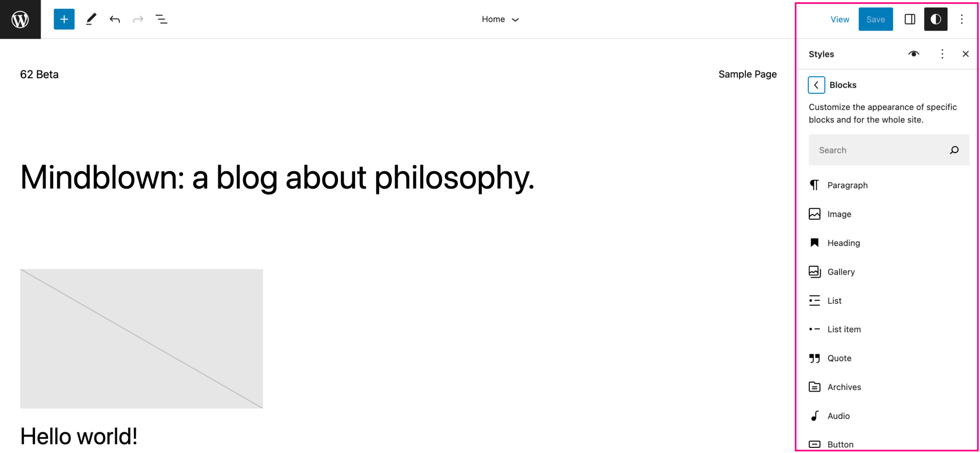Select the Edit pencil tool
The image size is (980, 453).
[91, 19]
